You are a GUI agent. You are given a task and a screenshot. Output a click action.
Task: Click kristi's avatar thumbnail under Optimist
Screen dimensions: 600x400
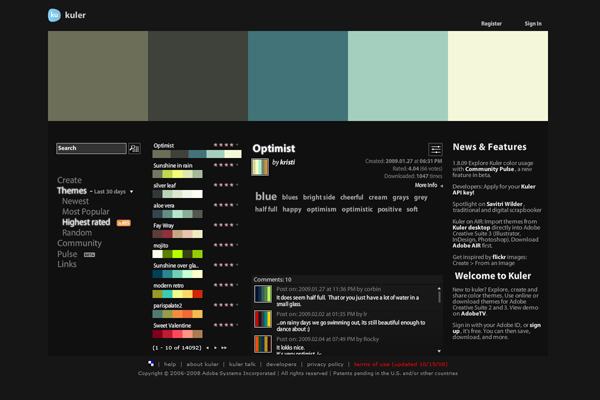[x=259, y=166]
